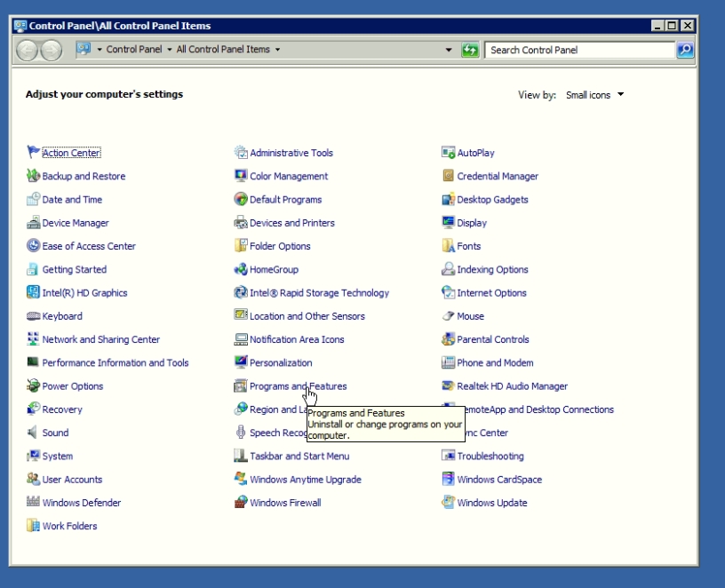Open the Credential Manager icon
Viewport: 725px width, 588px height.
coord(448,175)
